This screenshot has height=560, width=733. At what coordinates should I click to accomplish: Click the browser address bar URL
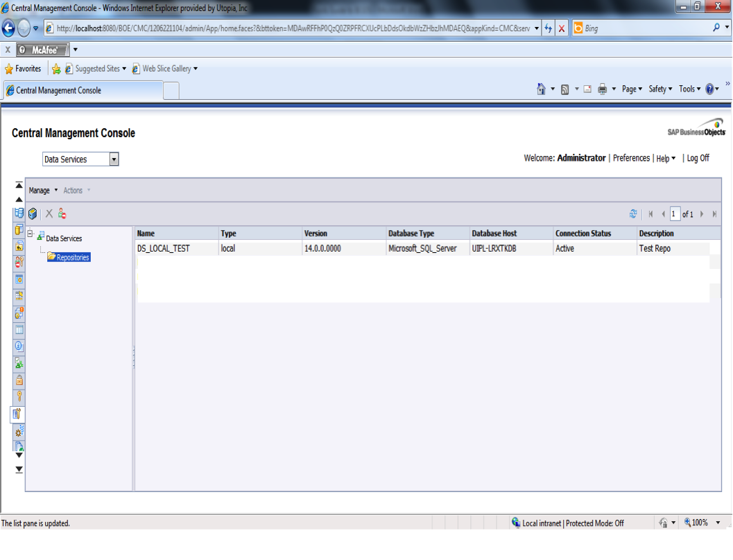[293, 28]
